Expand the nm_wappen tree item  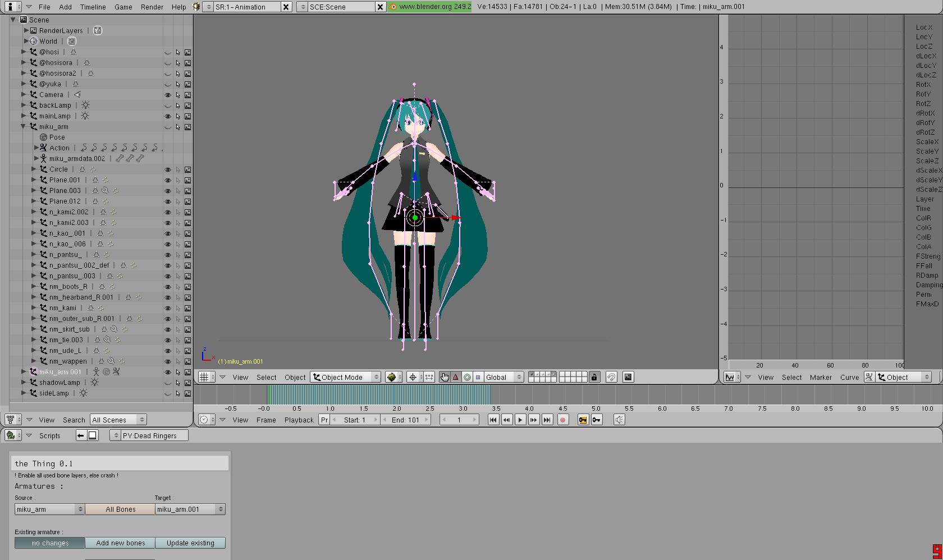click(34, 361)
